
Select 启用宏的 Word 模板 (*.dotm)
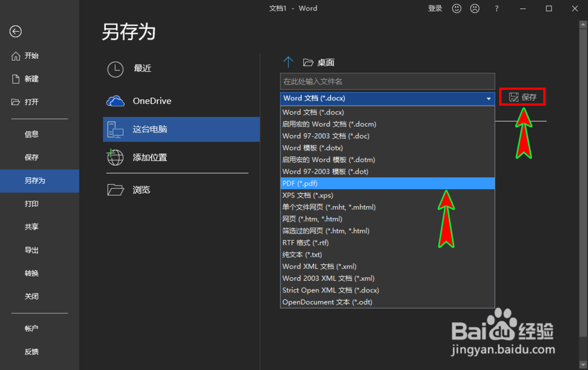pos(387,160)
